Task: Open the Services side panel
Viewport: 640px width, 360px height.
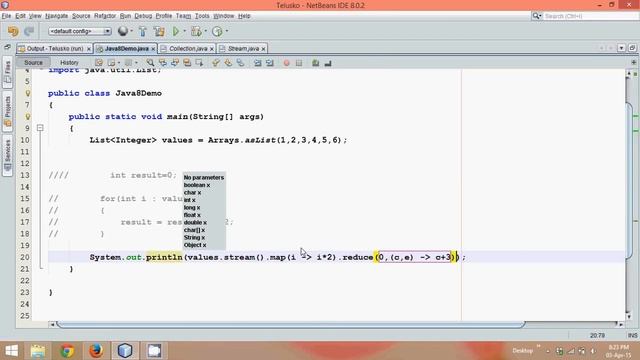Action: pos(7,156)
